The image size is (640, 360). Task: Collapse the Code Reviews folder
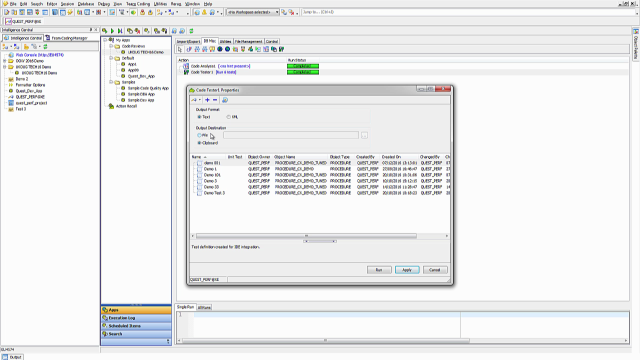pos(111,46)
